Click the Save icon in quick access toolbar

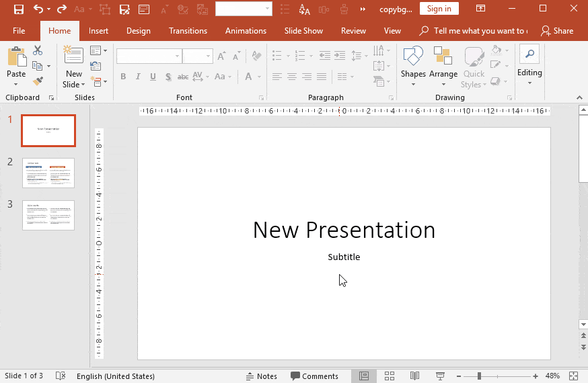coord(18,9)
